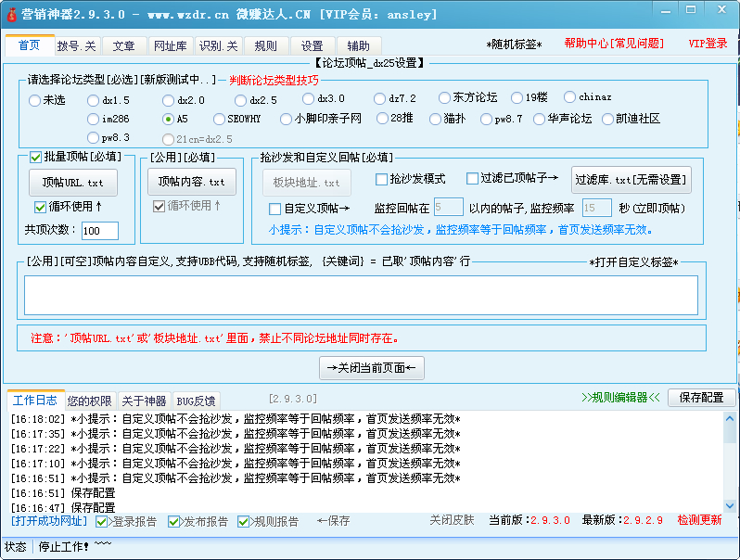Check the 自定义顶帖 option

coord(275,210)
